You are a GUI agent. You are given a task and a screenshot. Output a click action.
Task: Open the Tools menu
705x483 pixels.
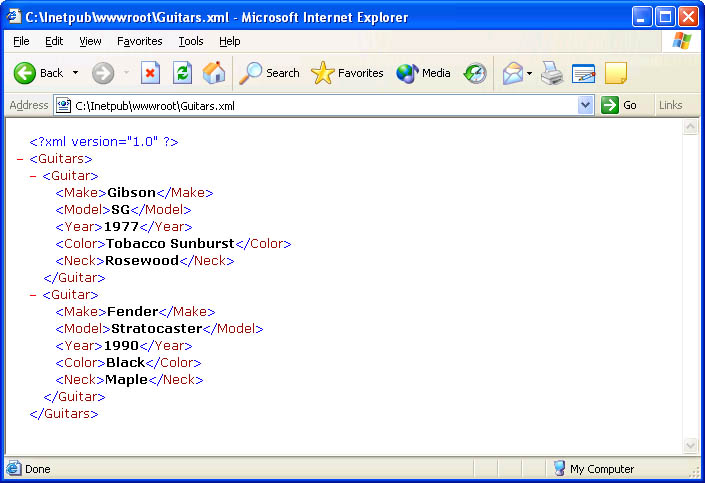pyautogui.click(x=191, y=41)
